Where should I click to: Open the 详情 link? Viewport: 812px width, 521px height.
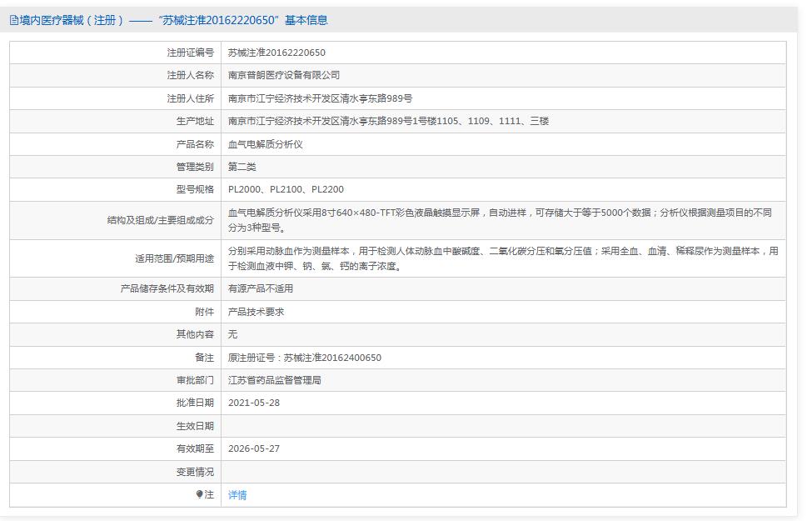(x=237, y=495)
